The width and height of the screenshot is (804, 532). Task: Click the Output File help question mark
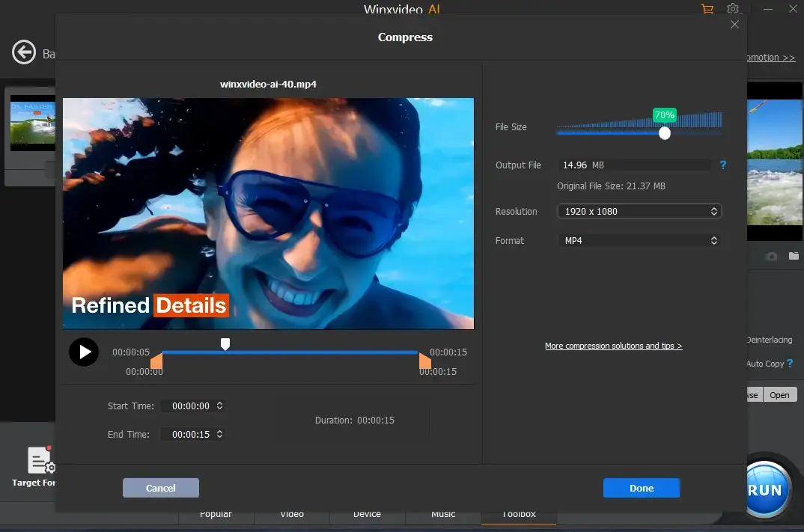click(723, 165)
